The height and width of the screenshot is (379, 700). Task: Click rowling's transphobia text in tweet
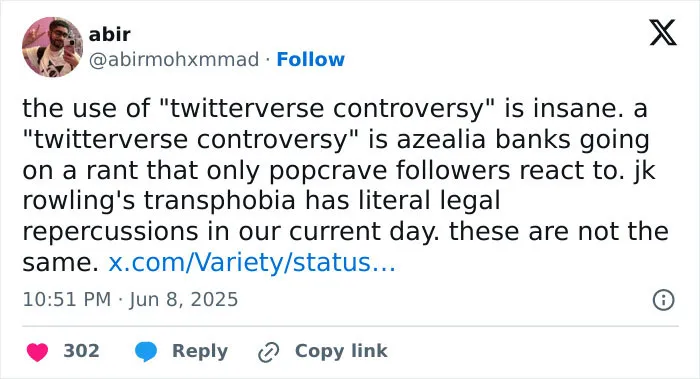coord(159,200)
